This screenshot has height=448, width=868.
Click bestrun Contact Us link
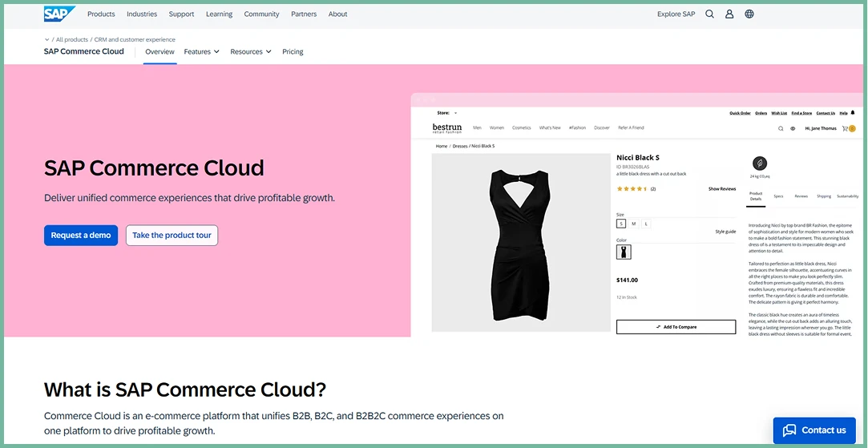point(826,113)
